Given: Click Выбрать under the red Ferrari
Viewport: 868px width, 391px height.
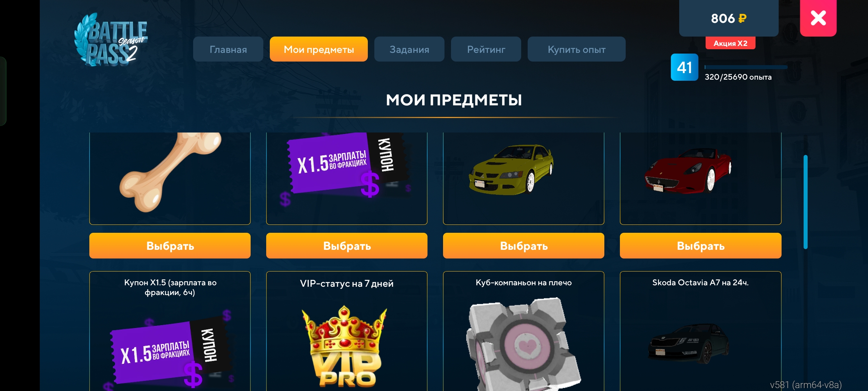Looking at the screenshot, I should coord(701,246).
